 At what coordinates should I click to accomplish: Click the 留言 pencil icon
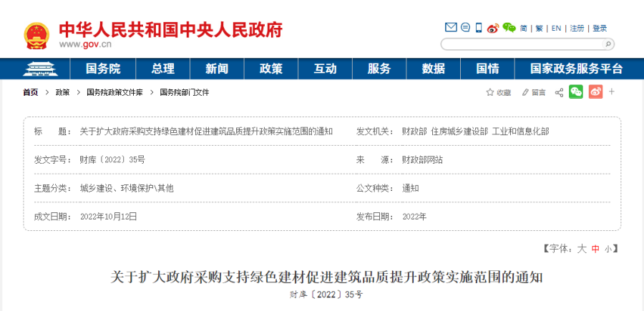[525, 92]
